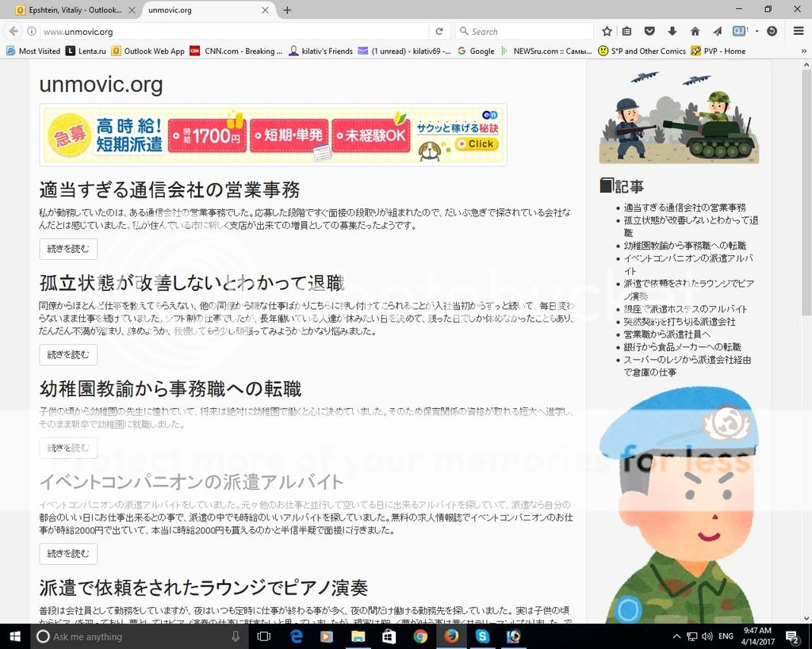Close the unmovic.org tab

(x=265, y=10)
